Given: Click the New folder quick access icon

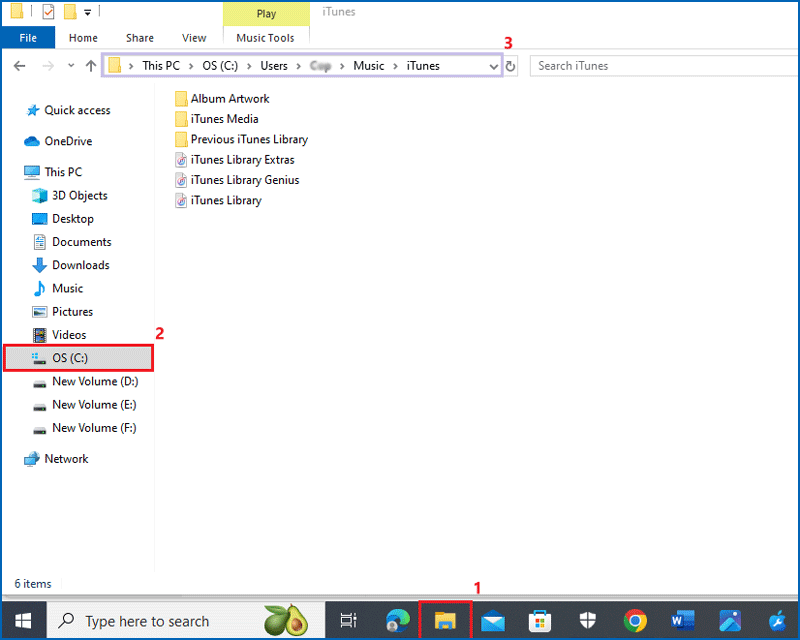Looking at the screenshot, I should pyautogui.click(x=70, y=11).
